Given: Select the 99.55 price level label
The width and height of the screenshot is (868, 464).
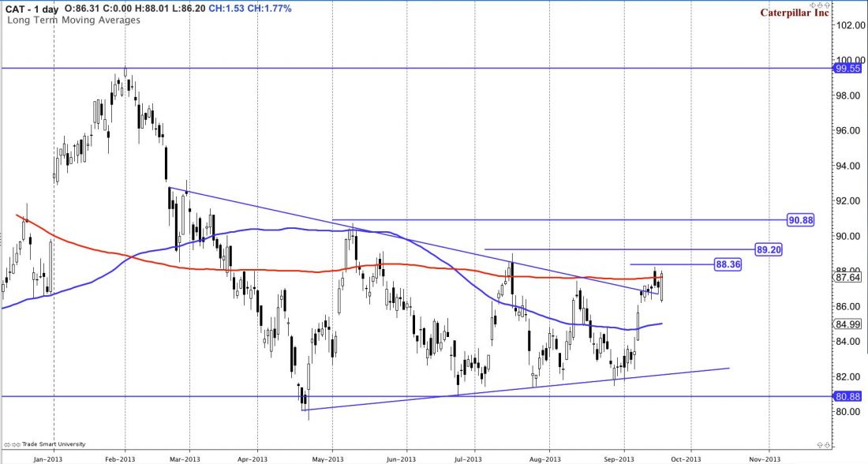Looking at the screenshot, I should pyautogui.click(x=849, y=69).
